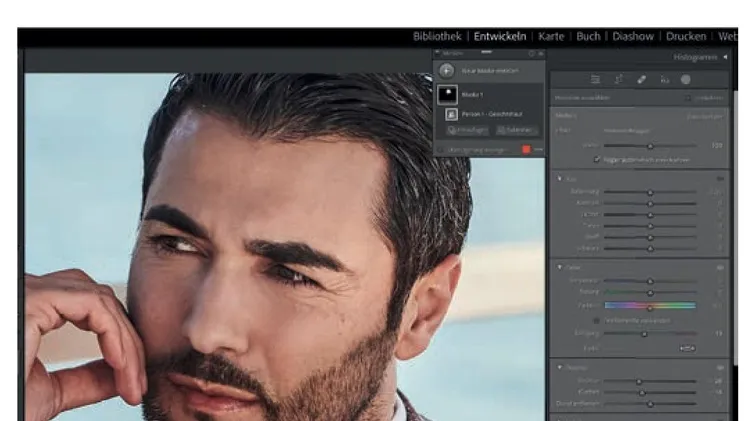Select the Edit sliders tool icon
Image resolution: width=750 pixels, height=421 pixels.
[596, 79]
